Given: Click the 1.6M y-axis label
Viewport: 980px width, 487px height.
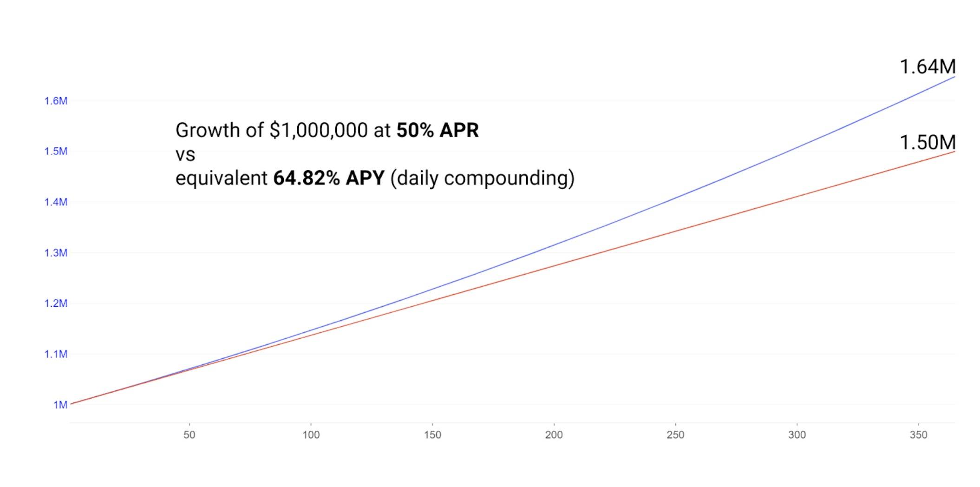Looking at the screenshot, I should tap(56, 101).
